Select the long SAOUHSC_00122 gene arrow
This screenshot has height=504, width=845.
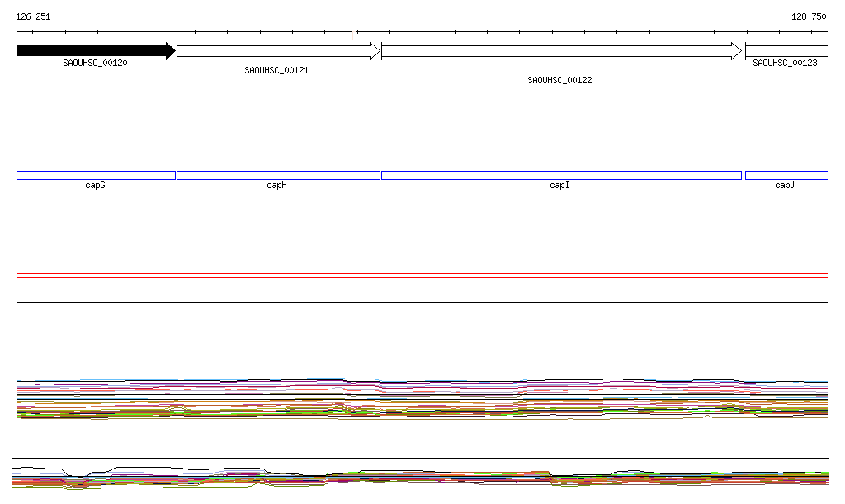pos(561,51)
